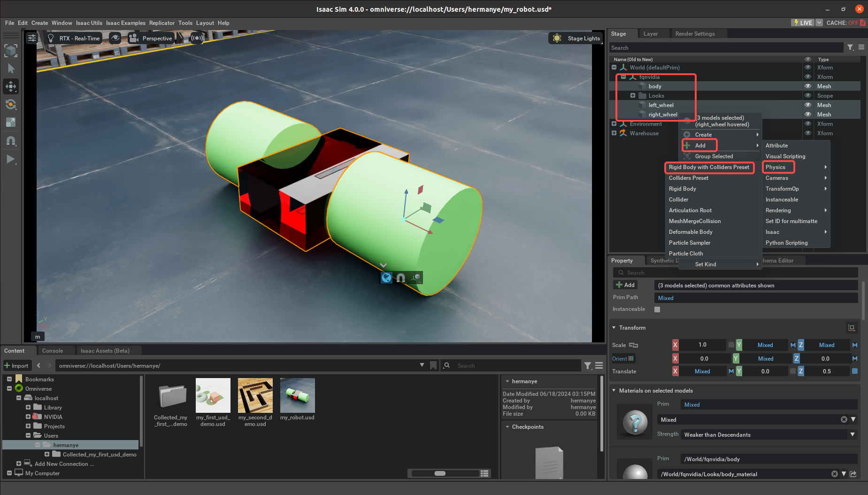The width and height of the screenshot is (868, 495).
Task: Click the Stage Search field
Action: pos(726,48)
